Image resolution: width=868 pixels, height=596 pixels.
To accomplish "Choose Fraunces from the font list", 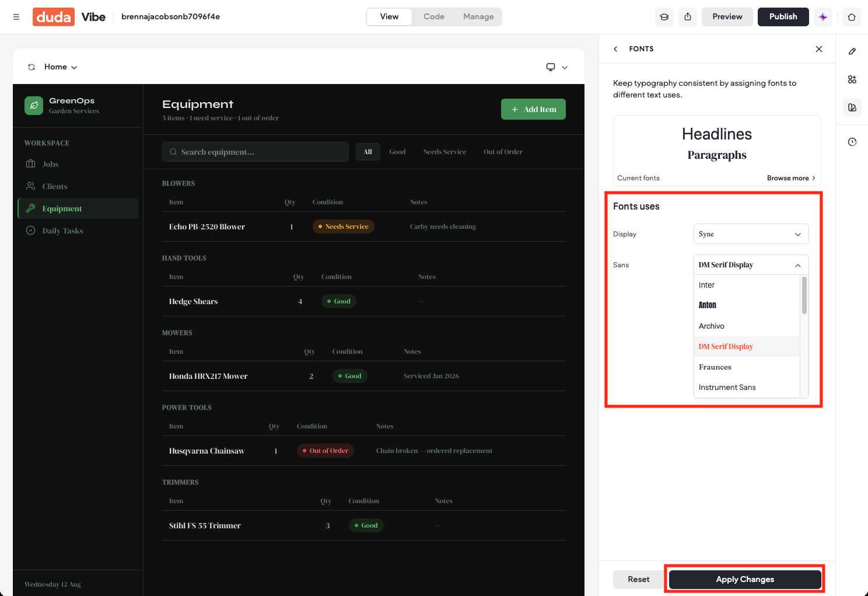I will pyautogui.click(x=746, y=367).
